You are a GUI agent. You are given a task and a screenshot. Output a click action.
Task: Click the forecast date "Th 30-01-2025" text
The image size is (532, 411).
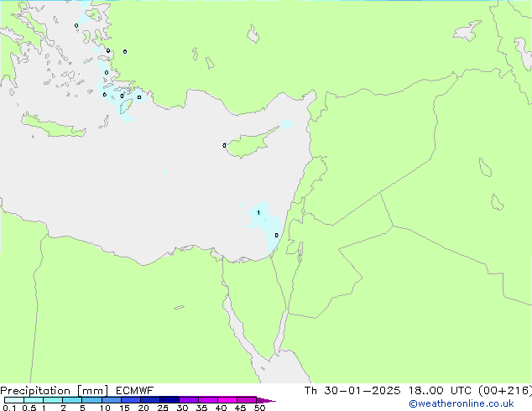click(x=352, y=391)
